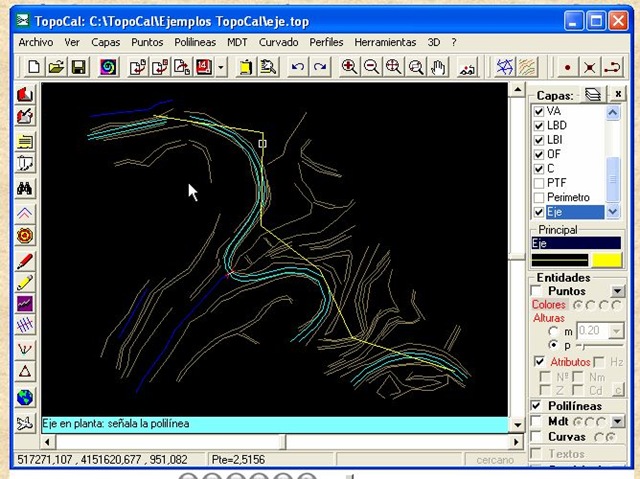640x479 pixels.
Task: Open the Capas menu
Action: pos(105,42)
